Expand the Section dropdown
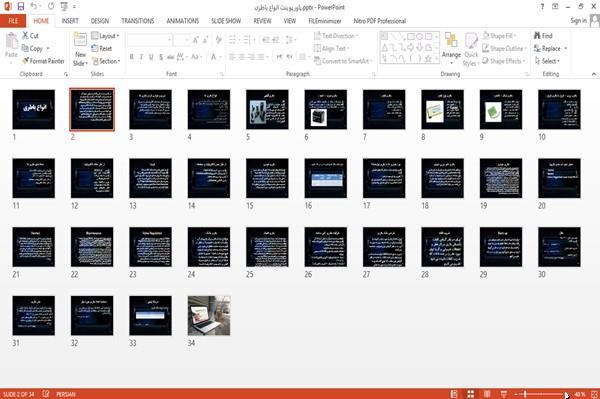The height and width of the screenshot is (399, 600). [106, 61]
